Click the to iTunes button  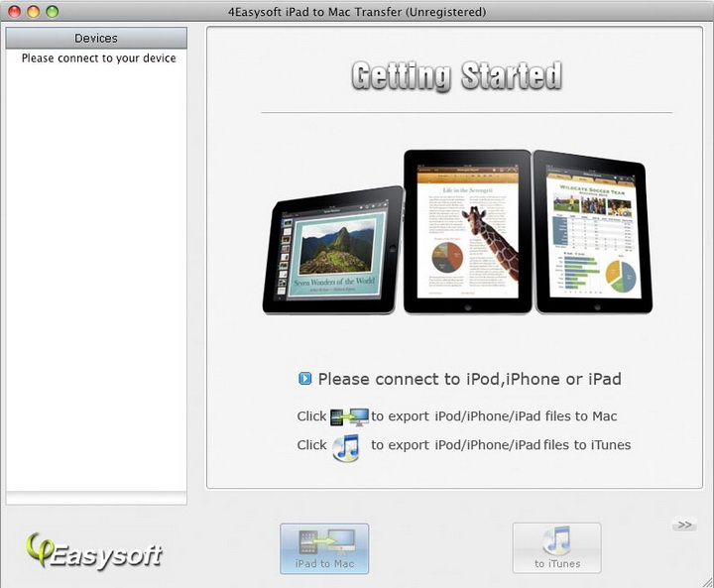coord(556,548)
